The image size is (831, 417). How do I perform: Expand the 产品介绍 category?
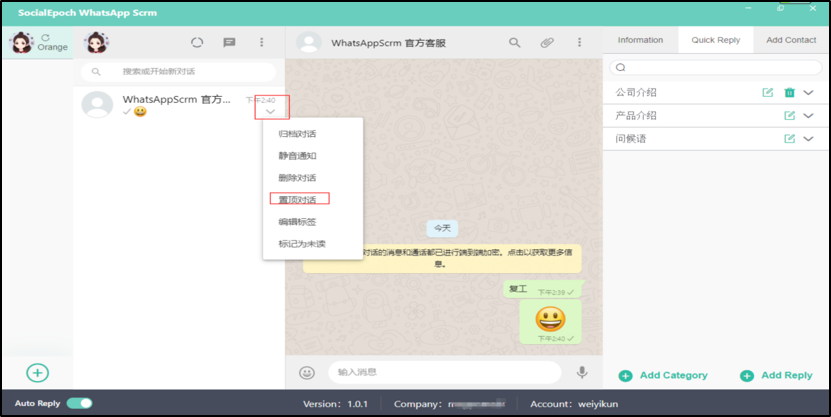point(808,116)
